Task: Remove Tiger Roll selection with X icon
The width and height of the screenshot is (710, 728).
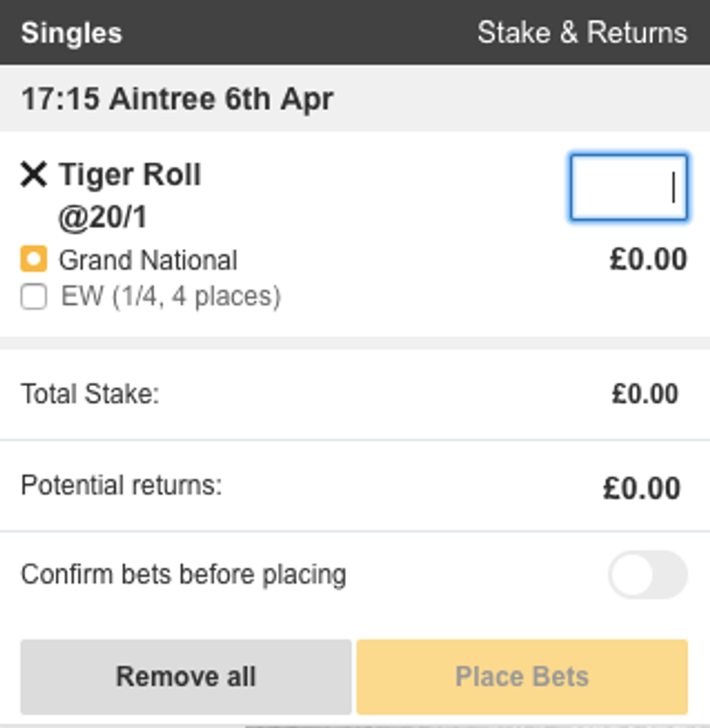Action: [x=33, y=174]
